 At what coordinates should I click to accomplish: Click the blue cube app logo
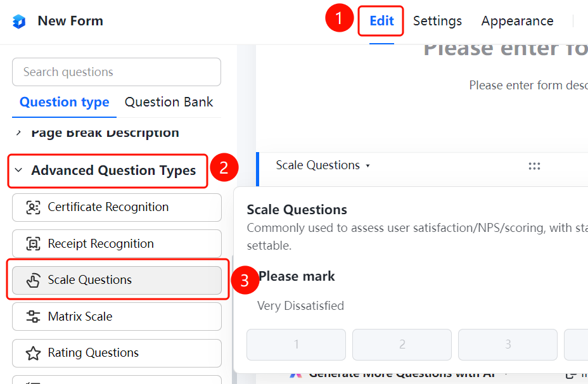click(x=19, y=22)
